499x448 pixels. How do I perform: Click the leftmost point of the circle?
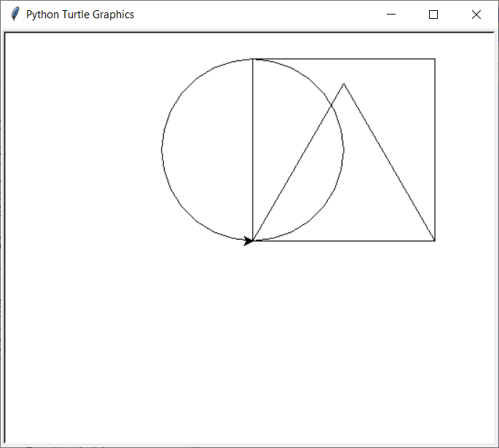(162, 150)
